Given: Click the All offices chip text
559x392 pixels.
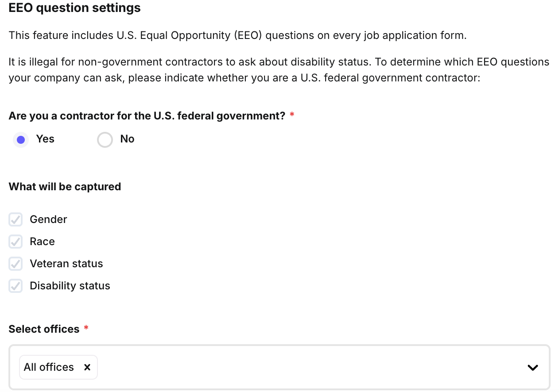Looking at the screenshot, I should click(x=49, y=367).
